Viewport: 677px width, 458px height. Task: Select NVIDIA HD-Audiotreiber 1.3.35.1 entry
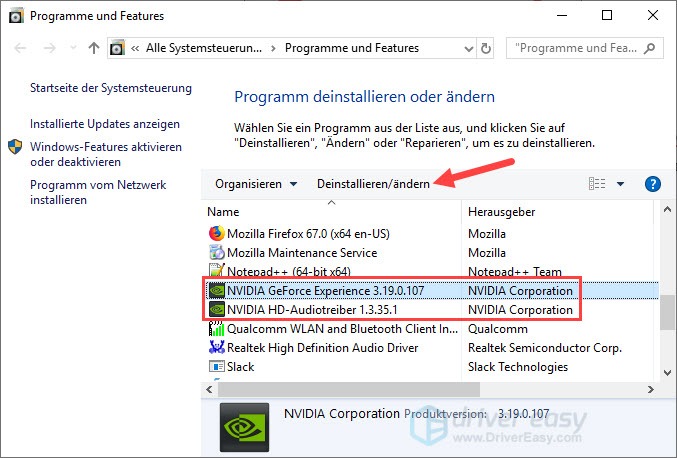tap(312, 310)
